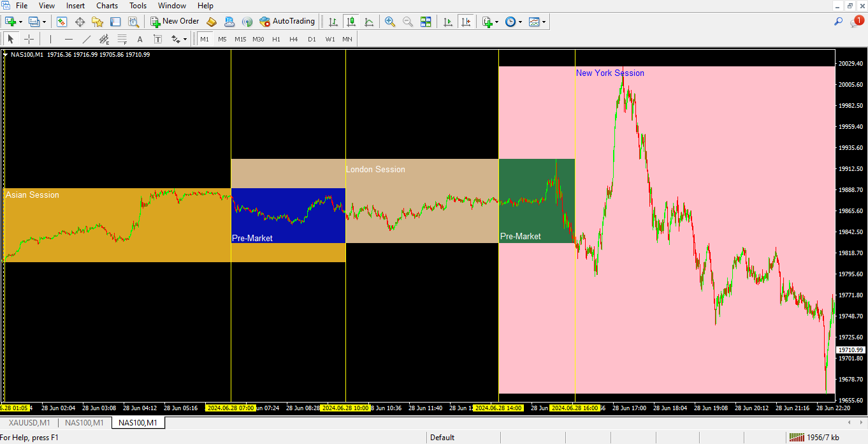Switch to the XAUUSD,M1 chart tab
The width and height of the screenshot is (868, 444).
[29, 422]
